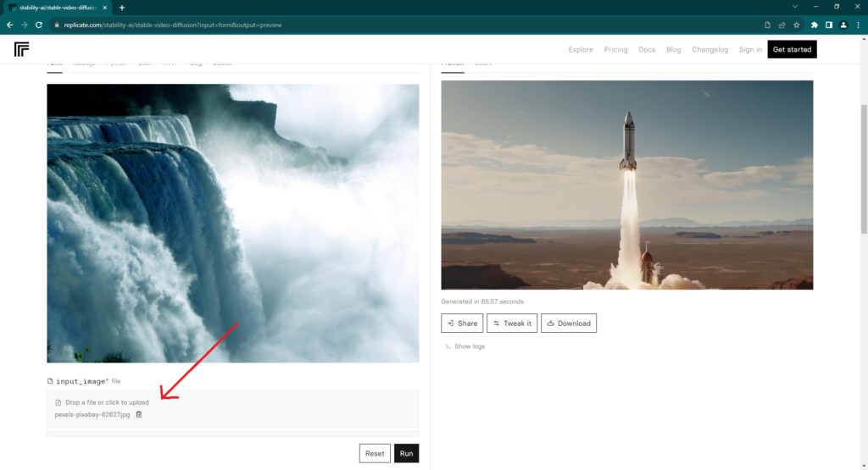Screen dimensions: 868x470
Task: Click the Tweak it button
Action: click(x=511, y=323)
